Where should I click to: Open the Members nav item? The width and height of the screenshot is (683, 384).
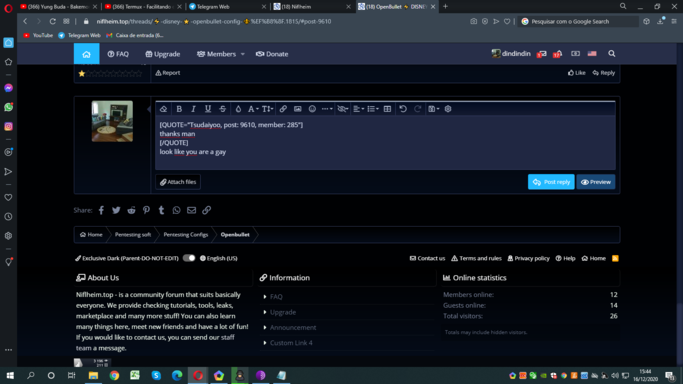216,54
